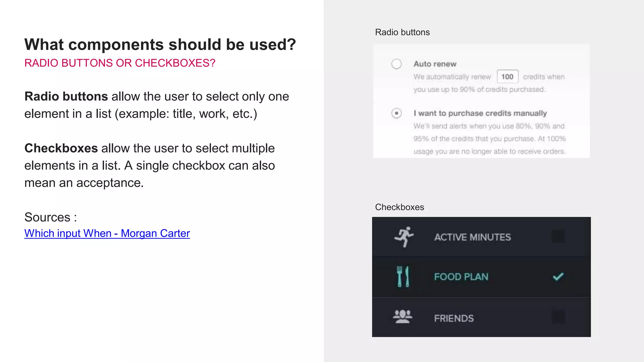The height and width of the screenshot is (362, 644).
Task: Click the 100 credits input field
Action: pos(508,77)
